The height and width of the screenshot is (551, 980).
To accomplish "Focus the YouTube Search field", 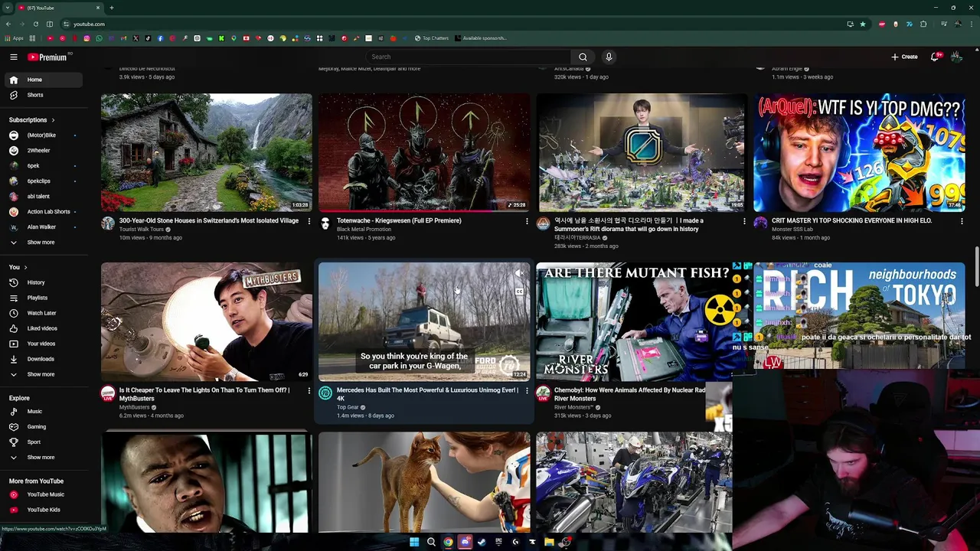I will (x=467, y=57).
